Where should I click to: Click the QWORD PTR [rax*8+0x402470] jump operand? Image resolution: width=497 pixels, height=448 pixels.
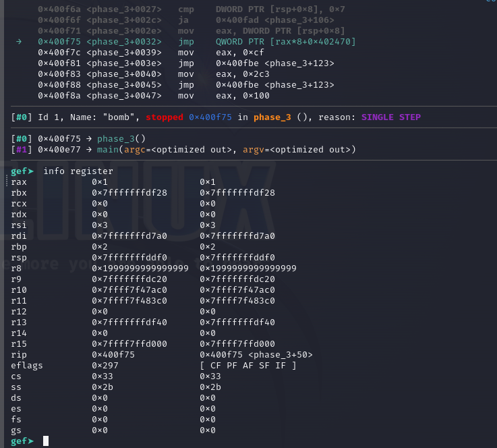[285, 42]
